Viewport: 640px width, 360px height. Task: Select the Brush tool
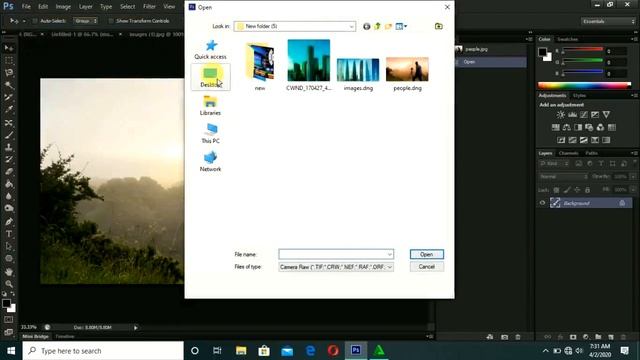pyautogui.click(x=9, y=135)
